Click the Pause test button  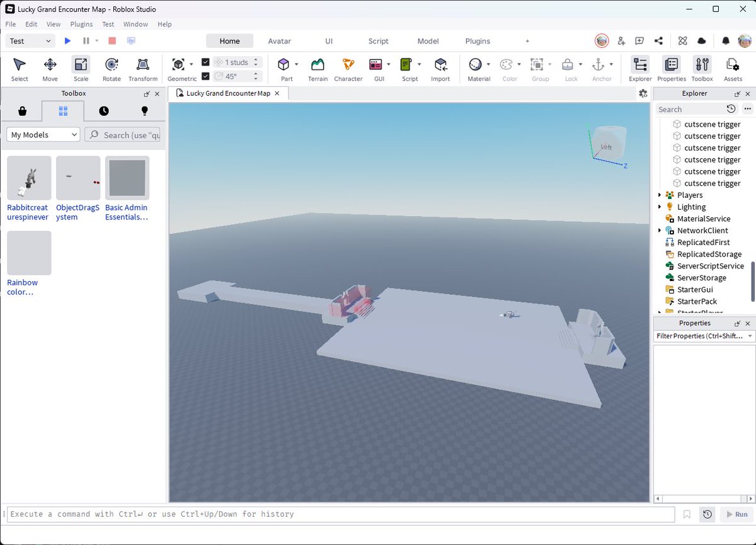tap(86, 41)
